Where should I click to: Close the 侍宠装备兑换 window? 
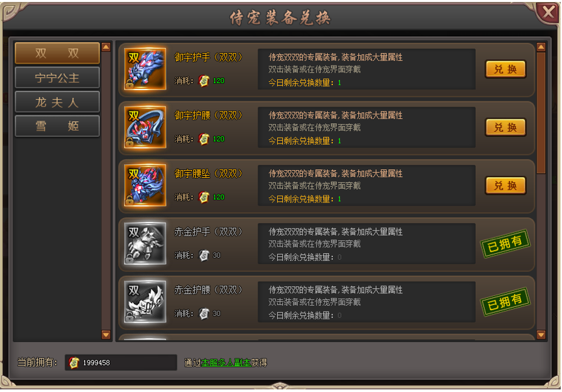[x=548, y=12]
